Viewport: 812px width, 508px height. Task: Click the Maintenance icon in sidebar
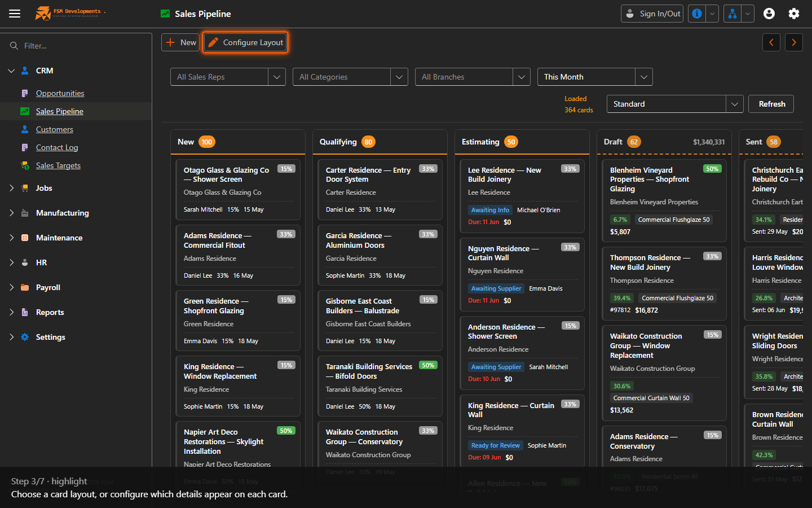(25, 238)
